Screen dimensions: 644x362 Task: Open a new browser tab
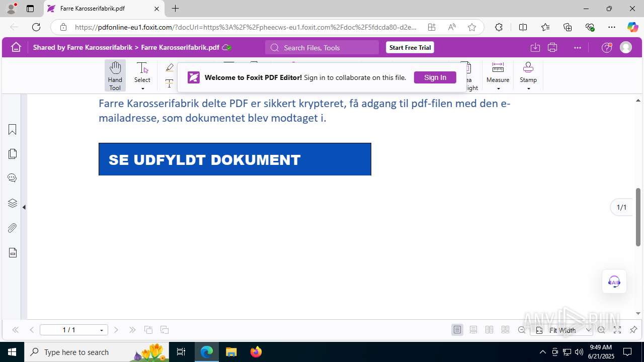(175, 9)
